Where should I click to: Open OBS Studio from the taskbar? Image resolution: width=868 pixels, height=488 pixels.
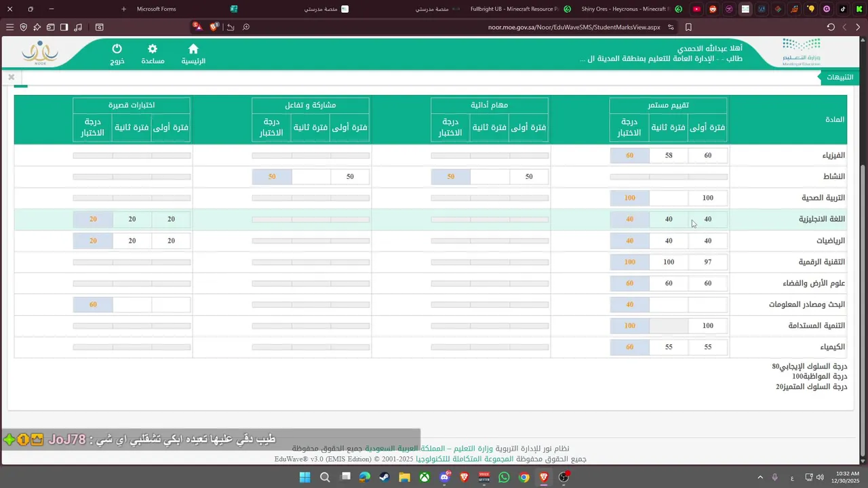pos(564,477)
